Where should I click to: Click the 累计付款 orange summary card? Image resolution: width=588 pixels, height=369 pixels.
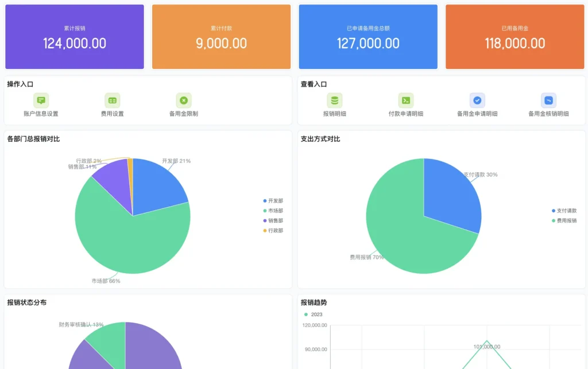click(x=221, y=37)
